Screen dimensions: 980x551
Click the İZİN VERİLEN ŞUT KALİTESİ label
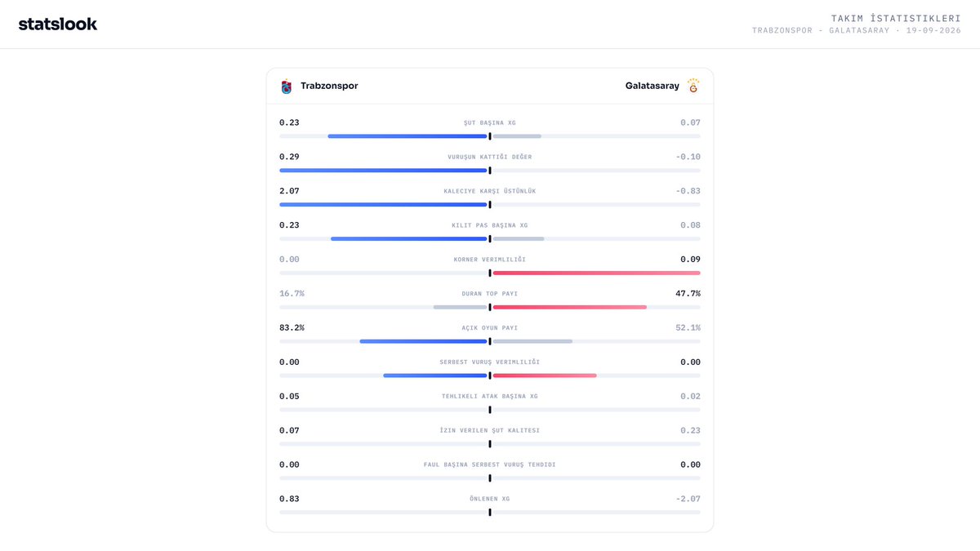[x=490, y=432]
